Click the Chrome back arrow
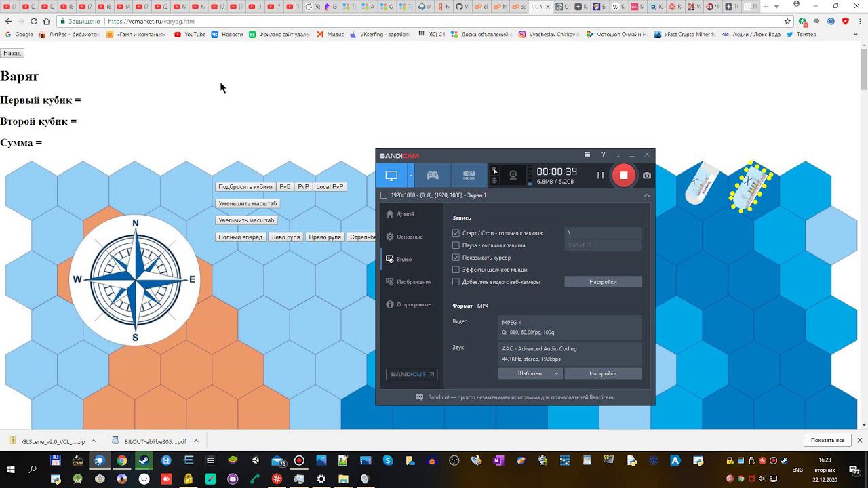The height and width of the screenshot is (488, 868). (x=8, y=21)
